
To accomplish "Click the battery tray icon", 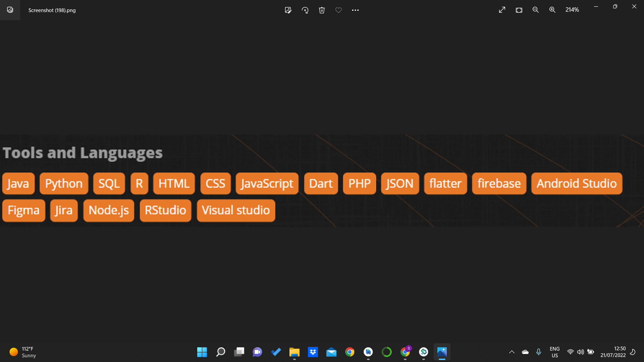I will click(591, 352).
